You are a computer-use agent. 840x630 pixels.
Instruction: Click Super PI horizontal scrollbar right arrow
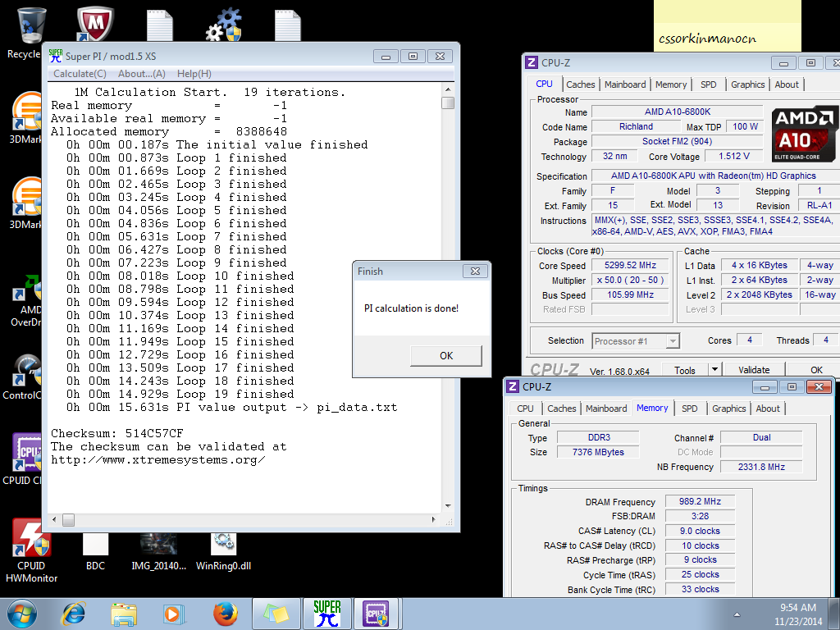pos(433,519)
